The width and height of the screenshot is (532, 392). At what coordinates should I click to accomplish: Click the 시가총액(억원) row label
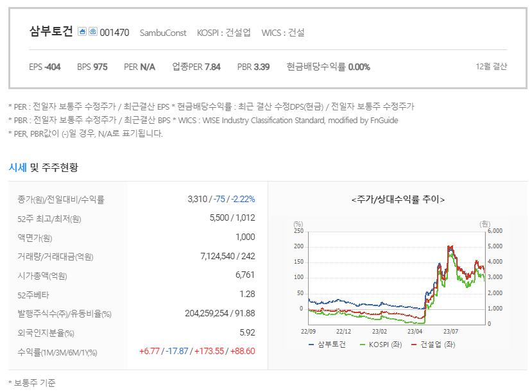(42, 276)
